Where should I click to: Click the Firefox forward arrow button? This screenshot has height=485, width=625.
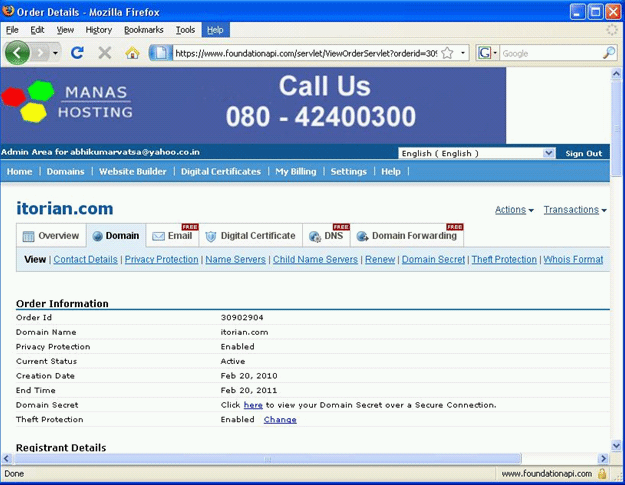40,53
